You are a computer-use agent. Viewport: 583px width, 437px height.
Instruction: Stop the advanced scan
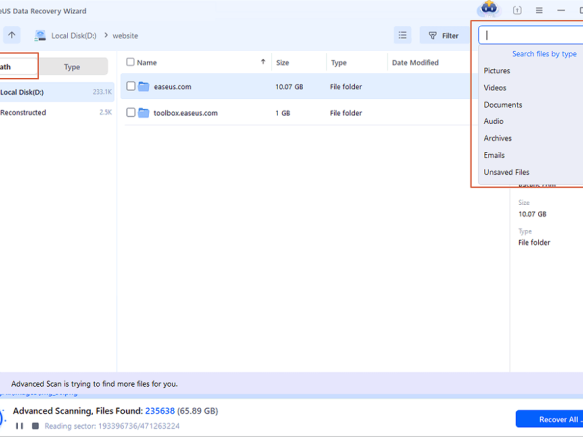tap(35, 426)
